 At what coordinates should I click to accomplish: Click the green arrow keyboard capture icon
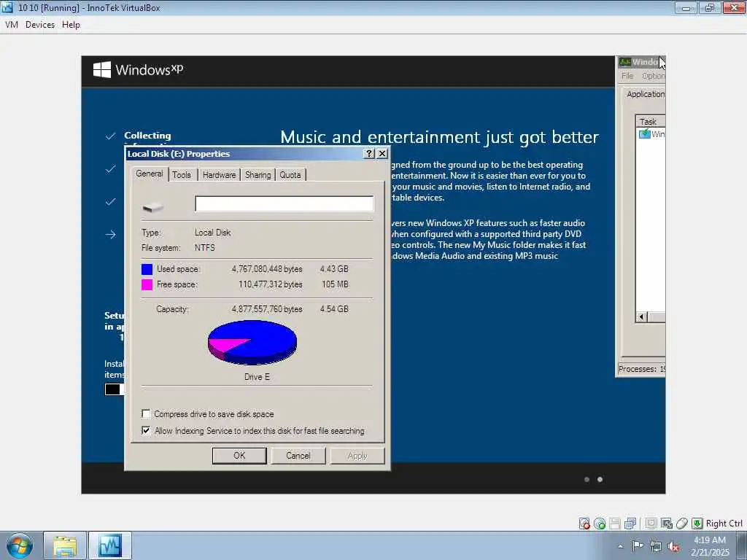coord(697,524)
